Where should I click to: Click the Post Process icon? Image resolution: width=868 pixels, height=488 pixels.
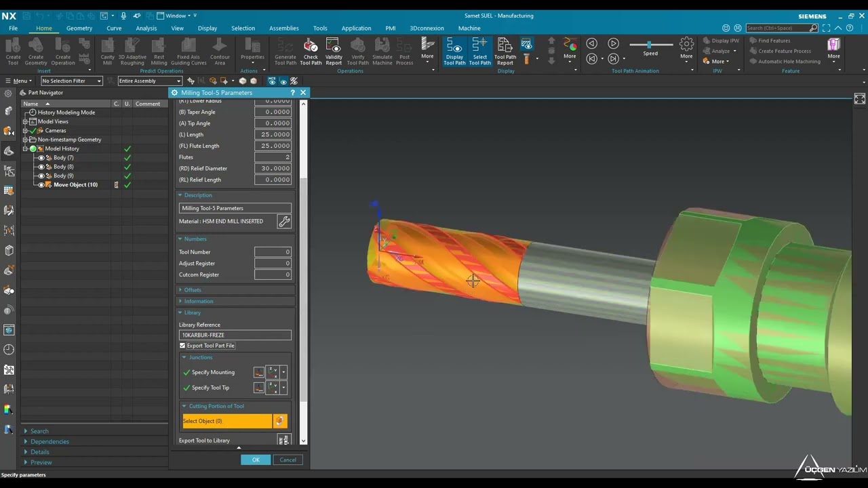tap(404, 52)
